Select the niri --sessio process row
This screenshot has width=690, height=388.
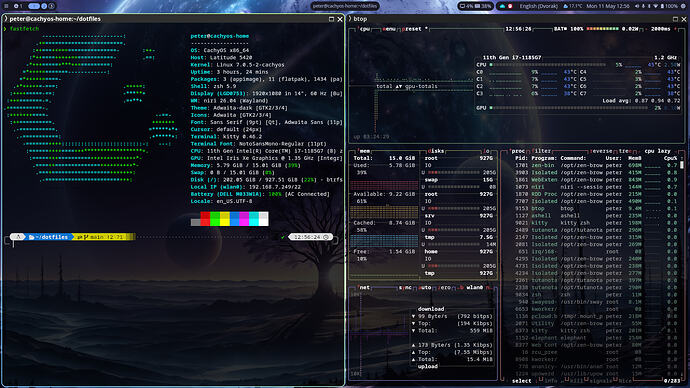pos(596,187)
